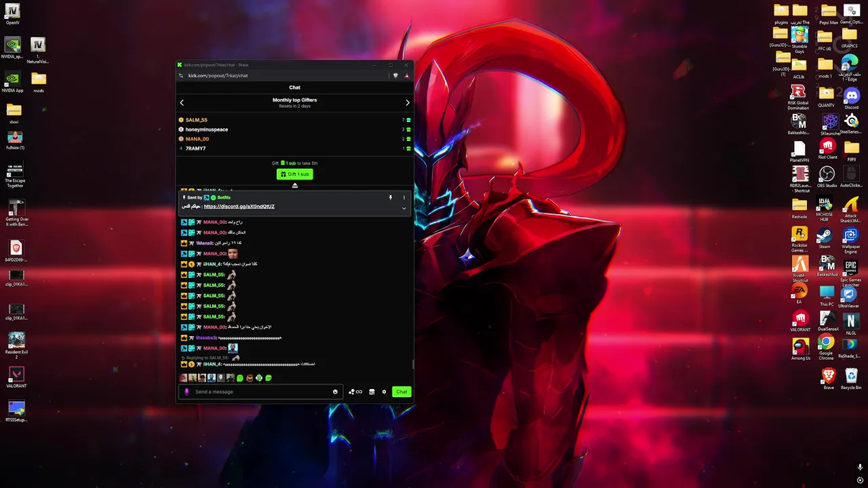The image size is (868, 488).
Task: Open the Steam desktop icon
Action: [x=825, y=239]
